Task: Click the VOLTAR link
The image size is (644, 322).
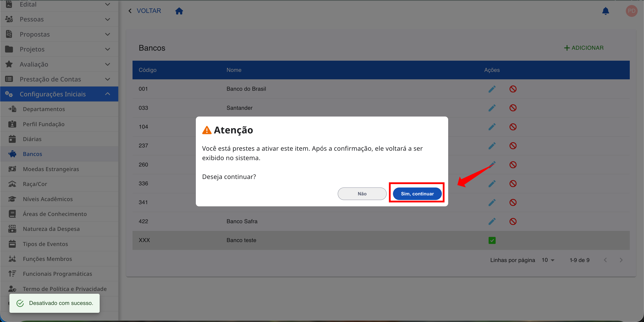Action: (x=149, y=11)
